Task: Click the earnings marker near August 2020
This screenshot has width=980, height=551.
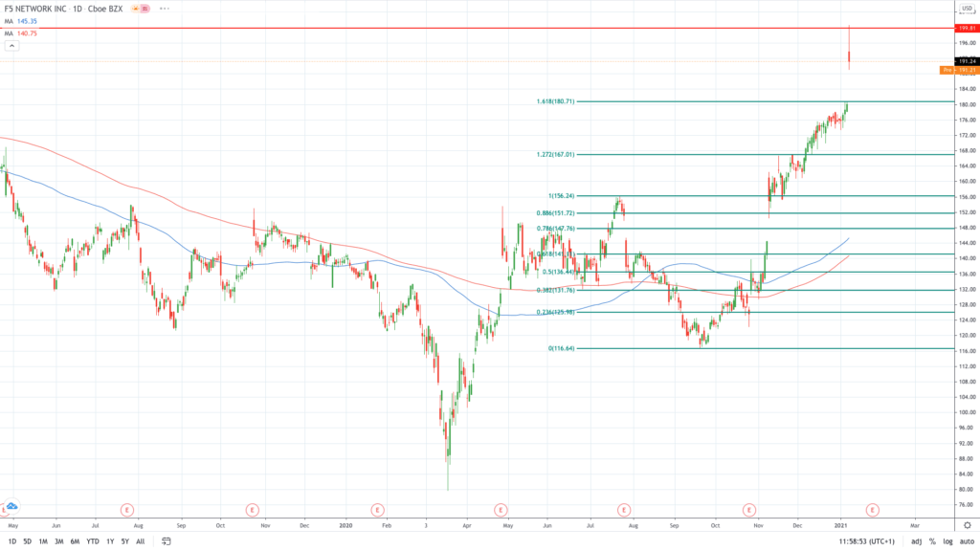Action: click(x=624, y=509)
